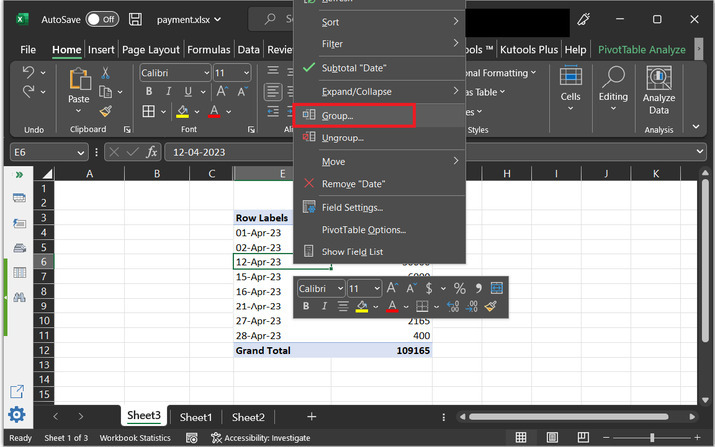Open the Name Box dropdown arrow
The width and height of the screenshot is (715, 447).
[x=81, y=152]
